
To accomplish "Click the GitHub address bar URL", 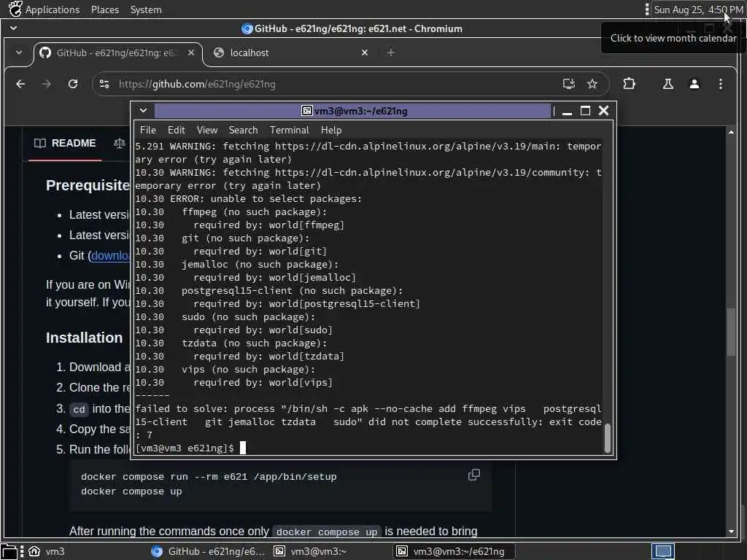I will pos(197,85).
